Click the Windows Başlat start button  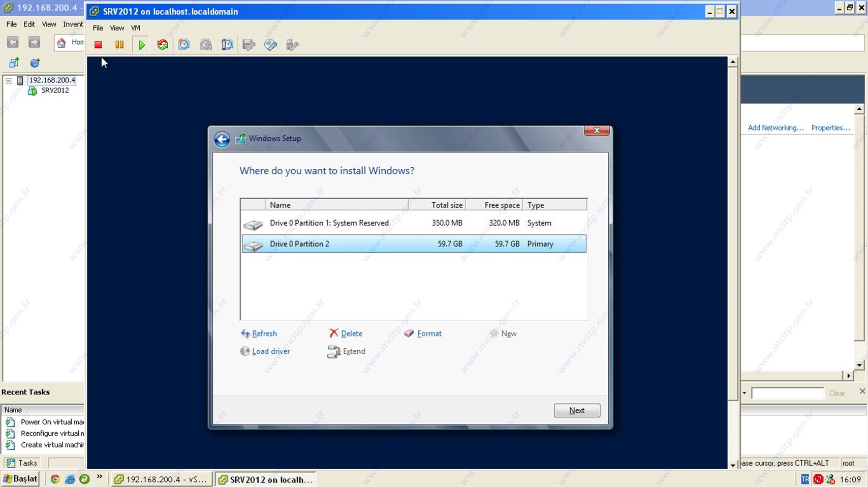pyautogui.click(x=20, y=479)
